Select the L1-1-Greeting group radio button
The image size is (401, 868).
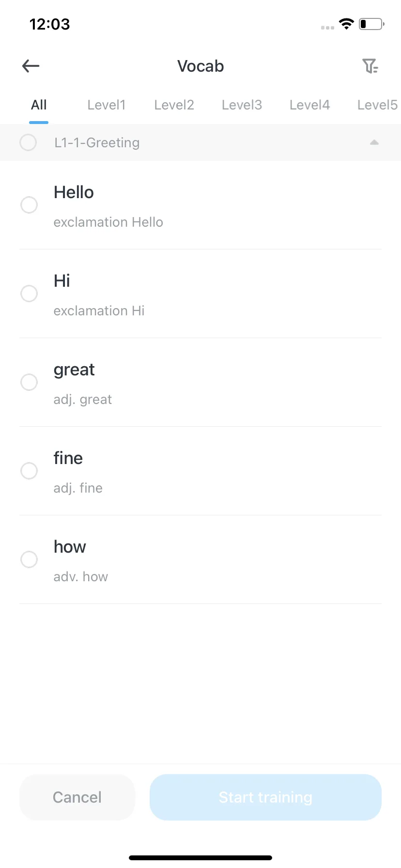point(28,142)
